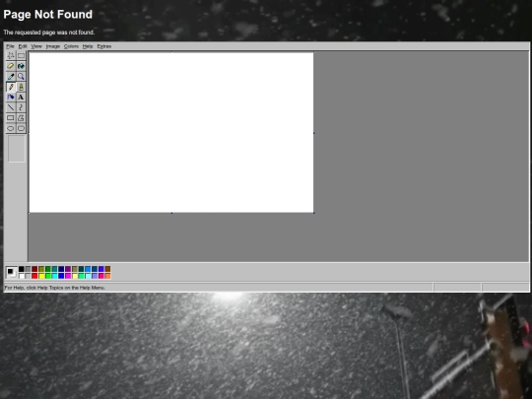Open the Image menu
Screen dimensions: 532x399
(x=53, y=46)
